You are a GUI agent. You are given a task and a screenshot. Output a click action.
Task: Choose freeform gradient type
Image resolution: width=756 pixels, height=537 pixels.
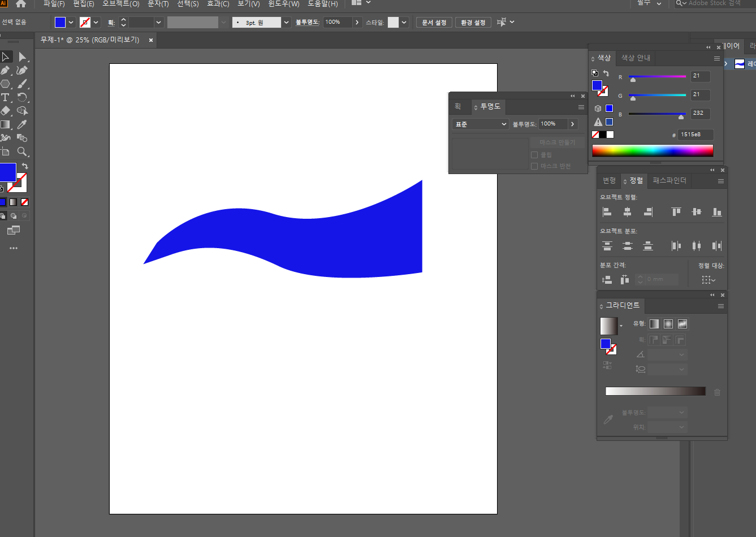tap(682, 324)
